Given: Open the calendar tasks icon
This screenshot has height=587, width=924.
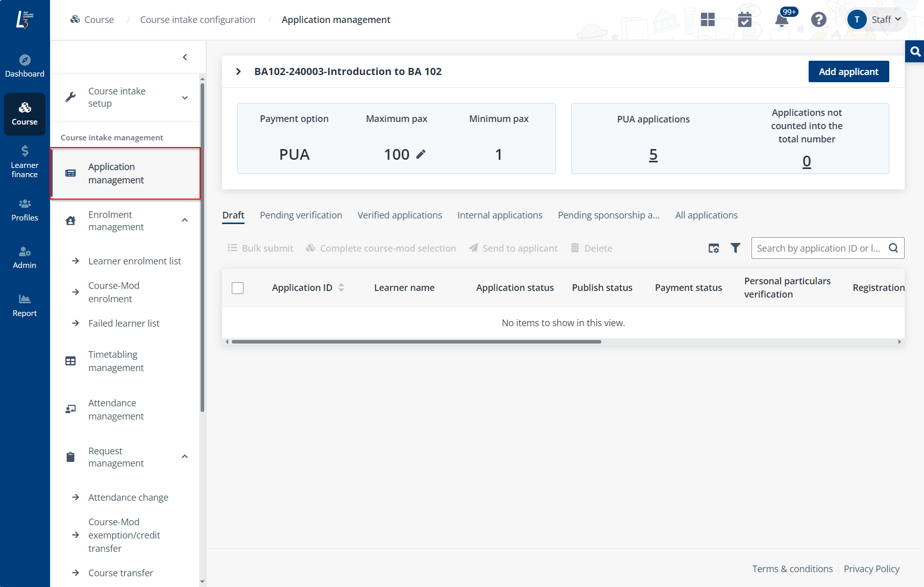Looking at the screenshot, I should (x=745, y=19).
